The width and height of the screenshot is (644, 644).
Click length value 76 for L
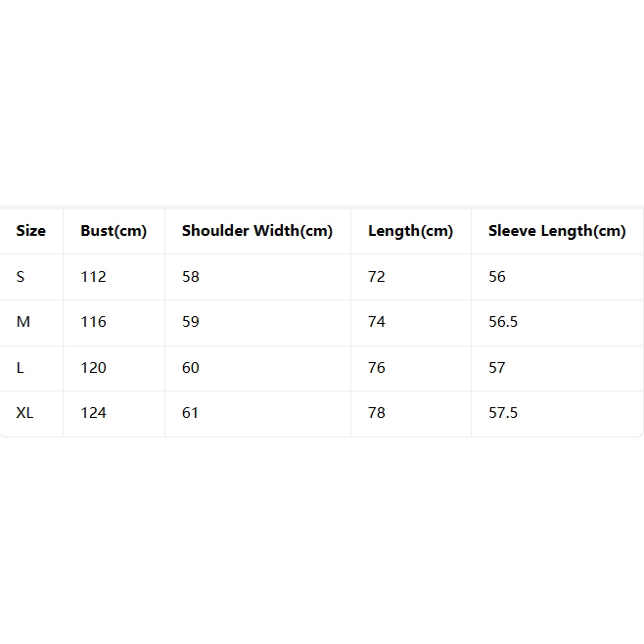tap(377, 368)
